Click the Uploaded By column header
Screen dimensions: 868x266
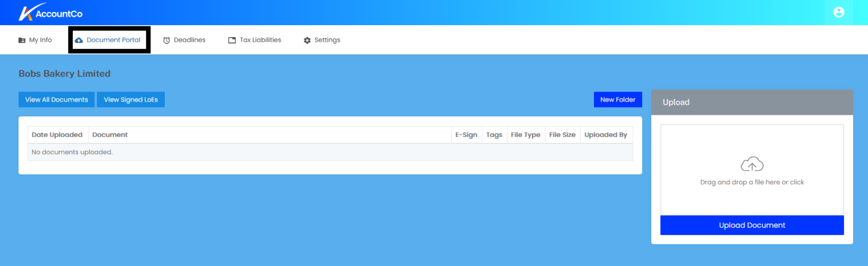pyautogui.click(x=606, y=135)
